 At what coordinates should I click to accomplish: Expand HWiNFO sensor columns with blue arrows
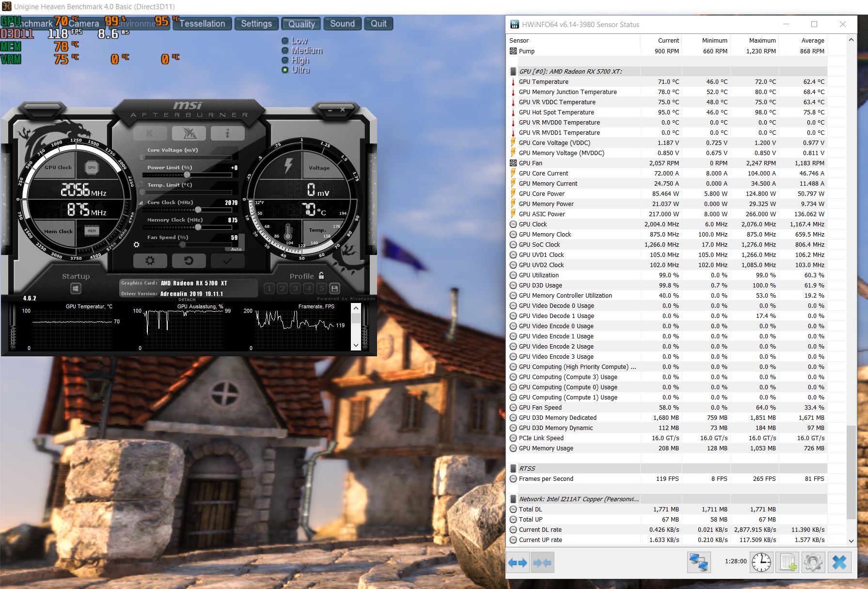(518, 562)
